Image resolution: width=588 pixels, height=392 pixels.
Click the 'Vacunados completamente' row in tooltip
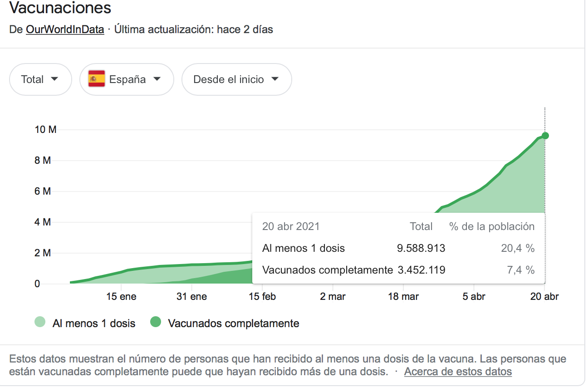(x=398, y=270)
